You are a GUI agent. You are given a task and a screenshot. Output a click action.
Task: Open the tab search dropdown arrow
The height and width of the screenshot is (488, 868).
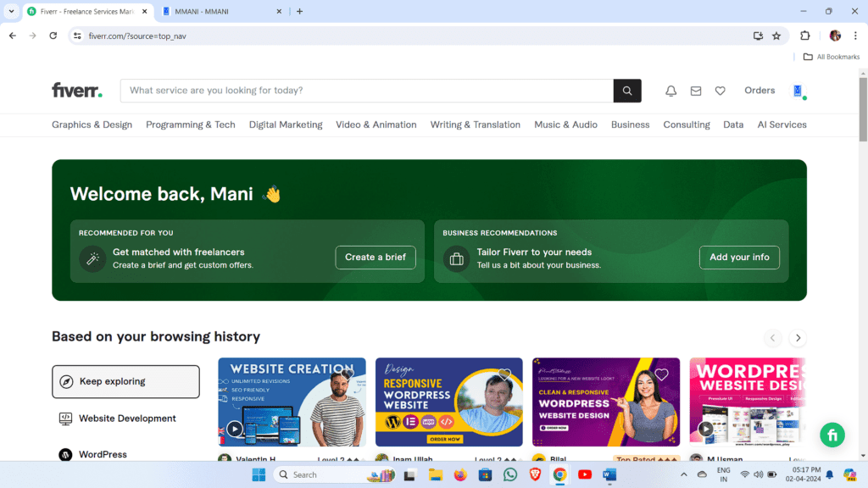(x=11, y=11)
